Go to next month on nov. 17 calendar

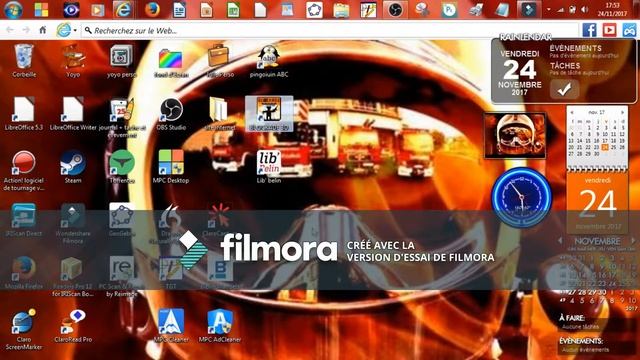(622, 112)
